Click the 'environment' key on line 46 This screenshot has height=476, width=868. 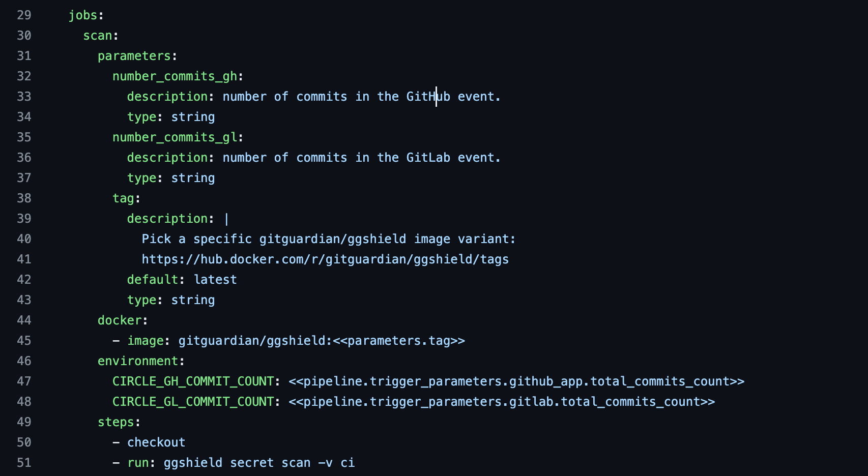[138, 361]
